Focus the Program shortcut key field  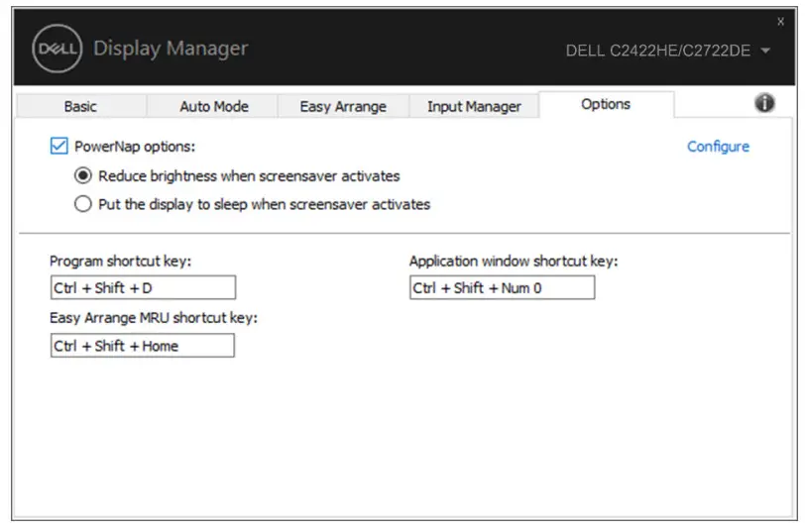point(143,287)
